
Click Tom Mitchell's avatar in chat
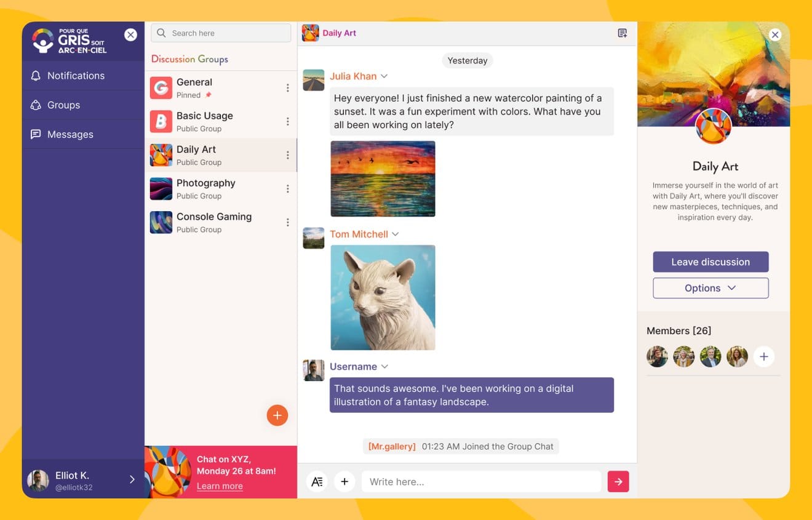[314, 238]
